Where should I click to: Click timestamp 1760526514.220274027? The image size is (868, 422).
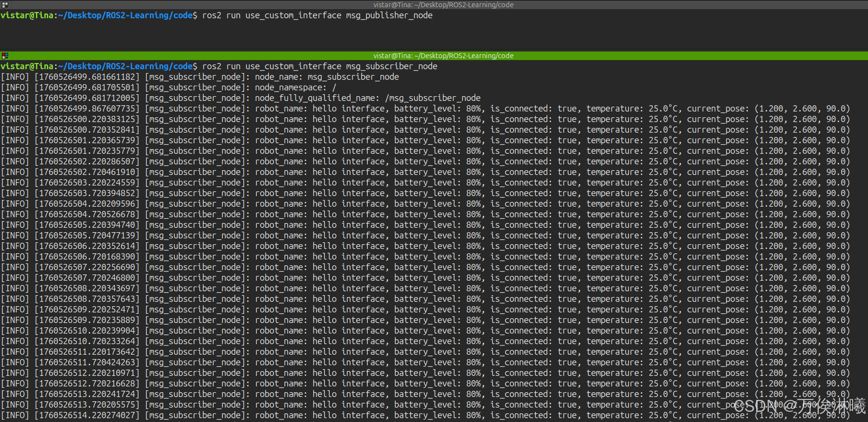tap(87, 415)
